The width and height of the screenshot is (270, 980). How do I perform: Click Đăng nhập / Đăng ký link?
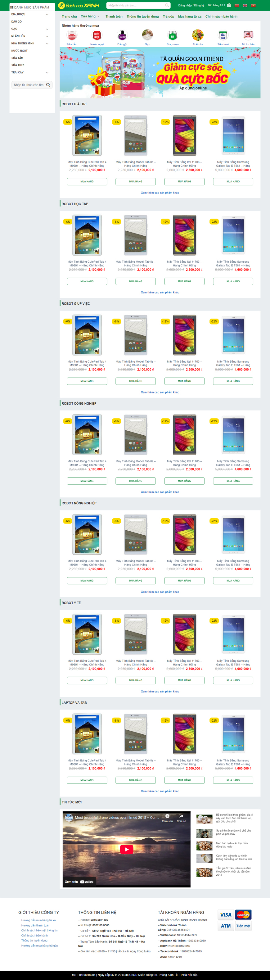point(191,5)
